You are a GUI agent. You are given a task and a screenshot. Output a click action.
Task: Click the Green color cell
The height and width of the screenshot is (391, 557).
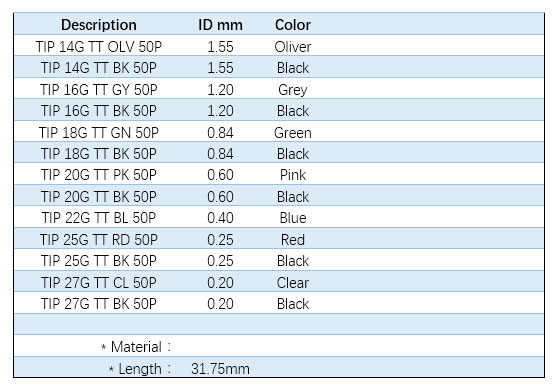tap(293, 132)
